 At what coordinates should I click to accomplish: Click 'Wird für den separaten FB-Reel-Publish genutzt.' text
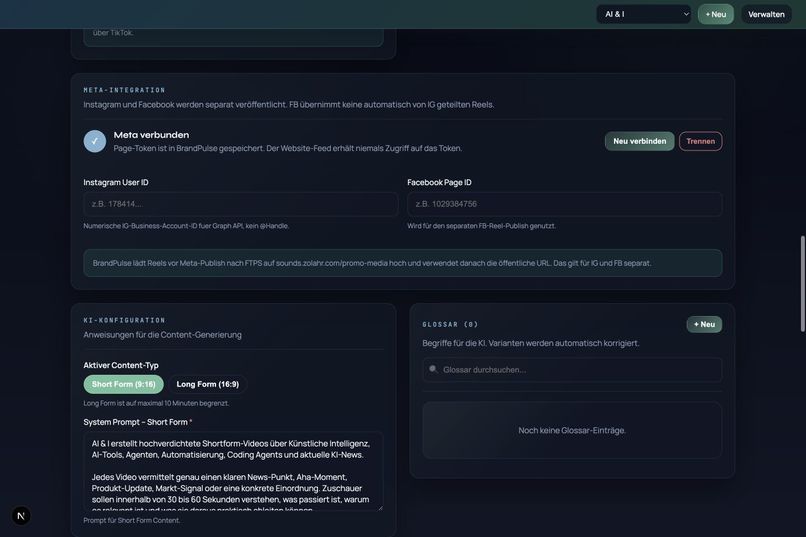point(481,226)
